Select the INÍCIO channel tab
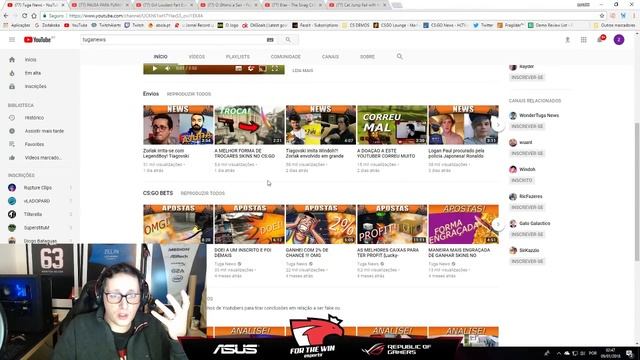The width and height of the screenshot is (640, 360). coord(160,57)
